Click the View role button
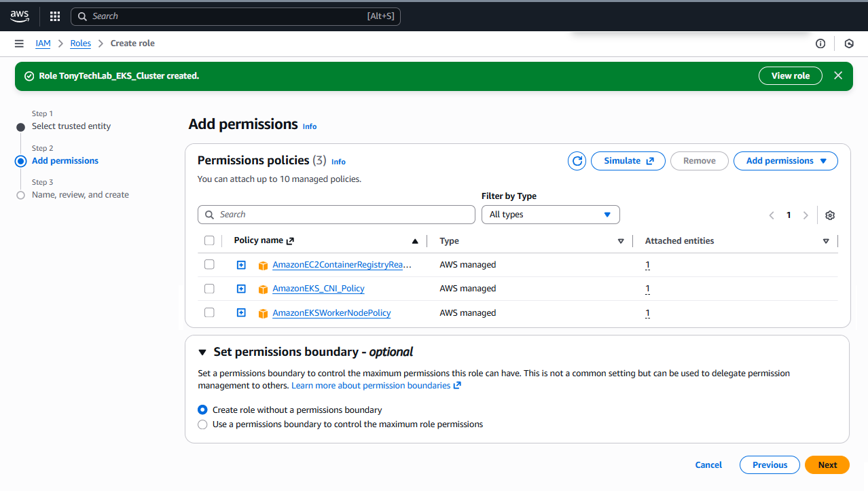868x491 pixels. (790, 76)
